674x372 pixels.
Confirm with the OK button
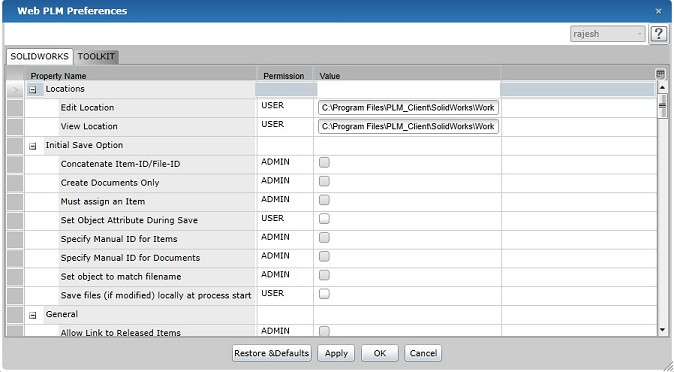380,353
